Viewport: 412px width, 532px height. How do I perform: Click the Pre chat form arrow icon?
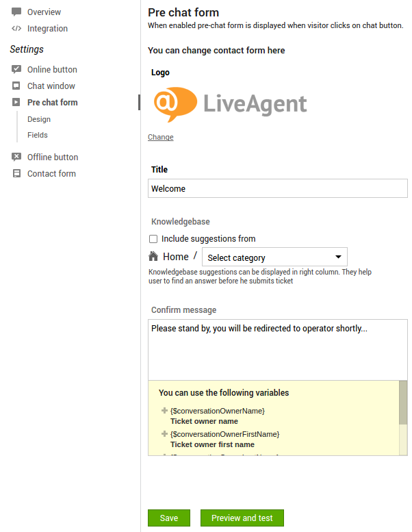(16, 102)
